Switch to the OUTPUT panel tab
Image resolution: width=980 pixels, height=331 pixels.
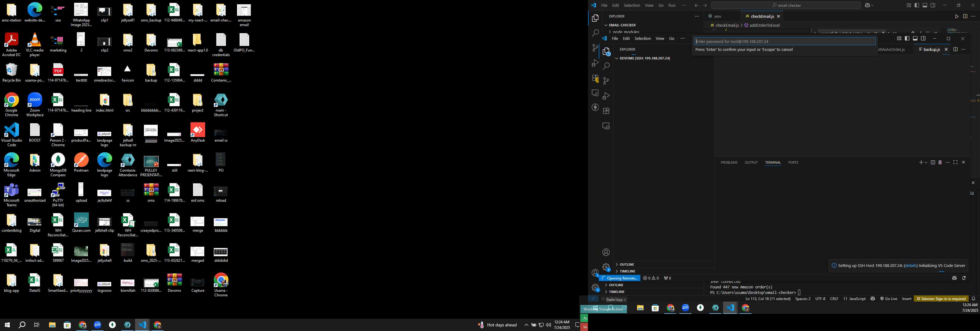751,163
